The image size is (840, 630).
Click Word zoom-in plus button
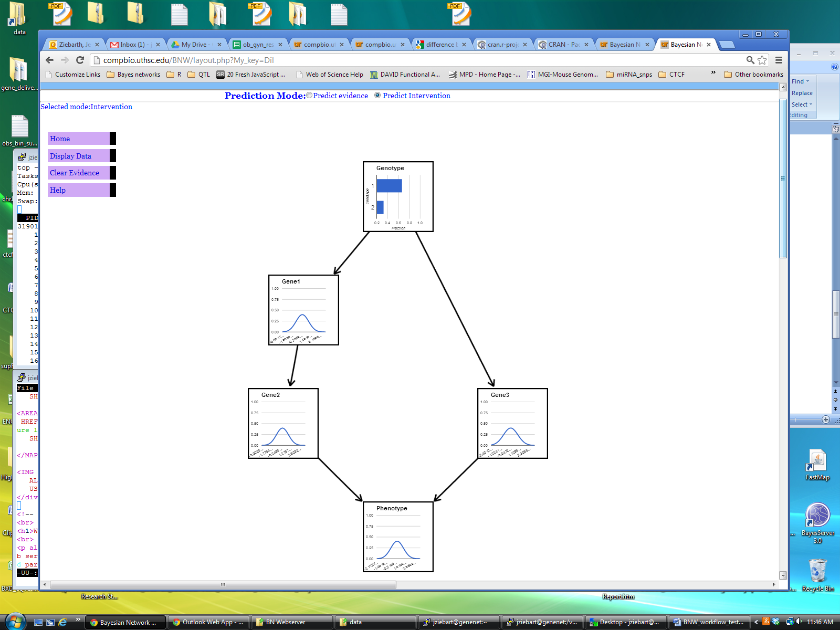coord(826,419)
